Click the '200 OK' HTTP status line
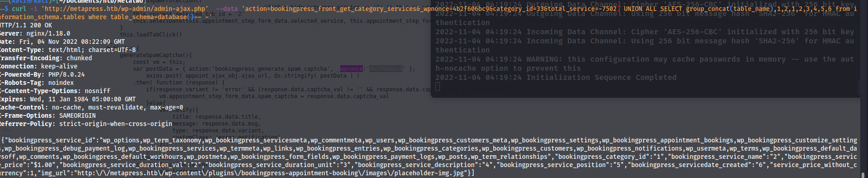 point(26,25)
